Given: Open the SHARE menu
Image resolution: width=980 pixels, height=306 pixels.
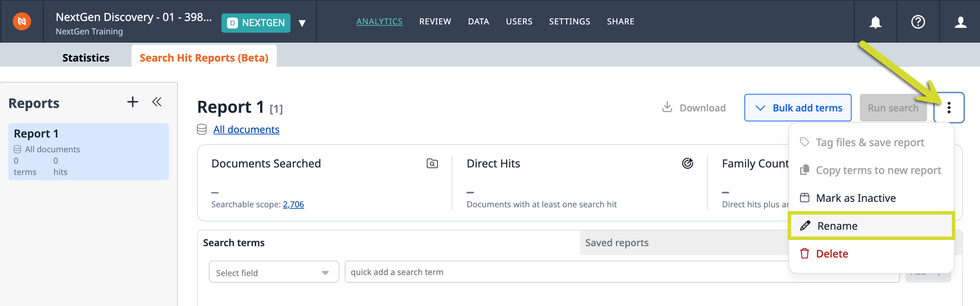Looking at the screenshot, I should coord(620,21).
